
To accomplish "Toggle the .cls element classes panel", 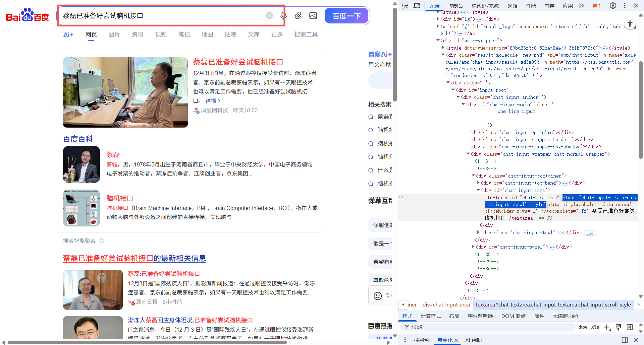I will click(595, 327).
